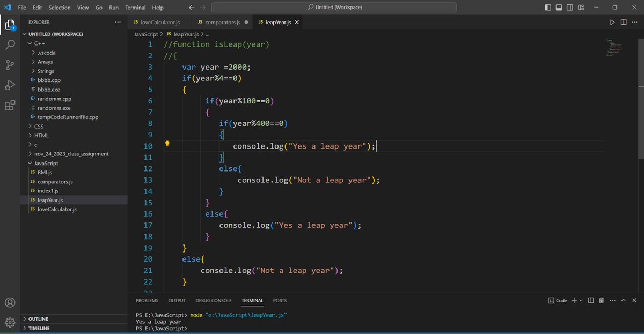Click the Run Code play icon

(612, 22)
